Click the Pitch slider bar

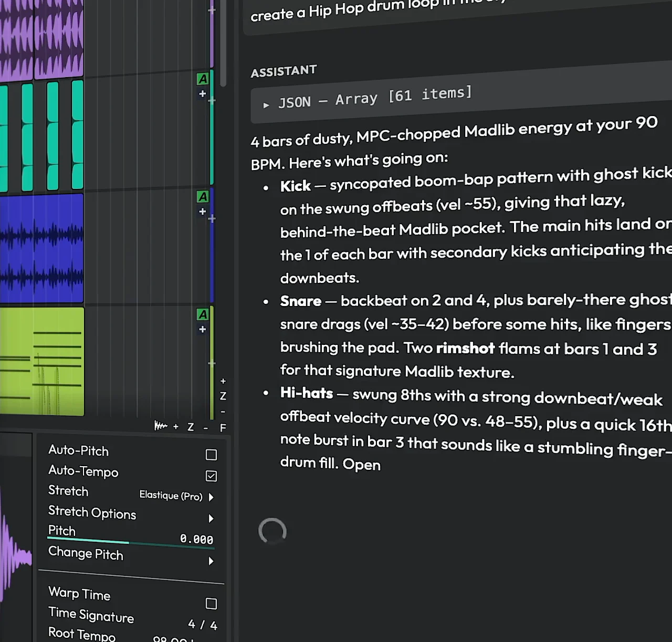(x=131, y=544)
